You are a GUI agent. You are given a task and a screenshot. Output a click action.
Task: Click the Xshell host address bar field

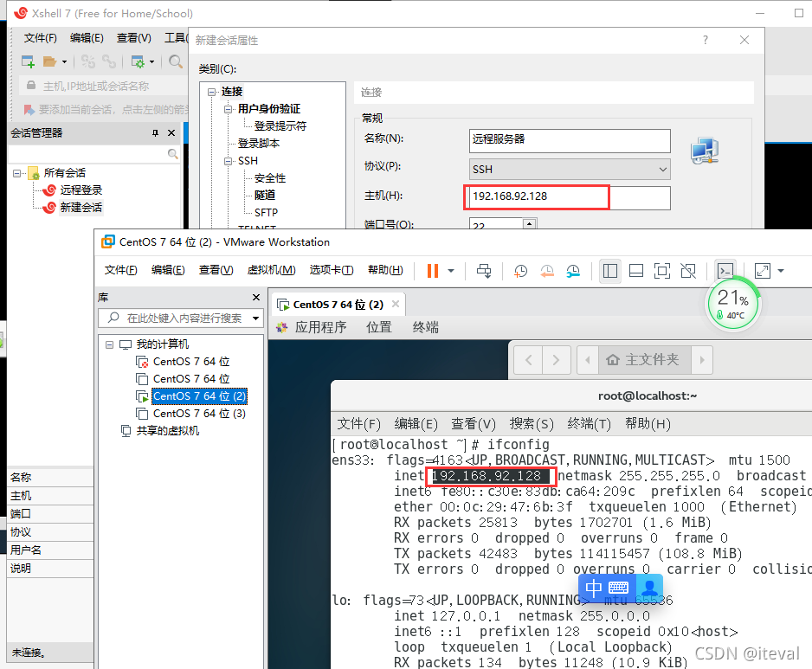(104, 86)
